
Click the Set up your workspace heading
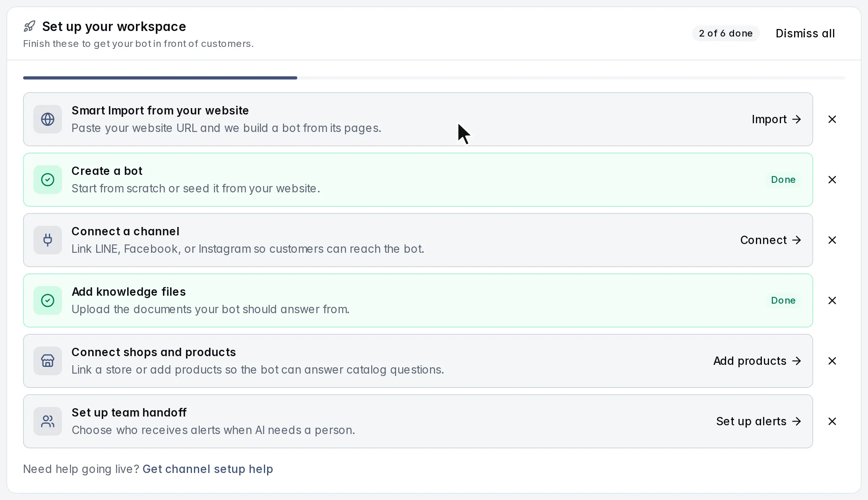tap(114, 27)
